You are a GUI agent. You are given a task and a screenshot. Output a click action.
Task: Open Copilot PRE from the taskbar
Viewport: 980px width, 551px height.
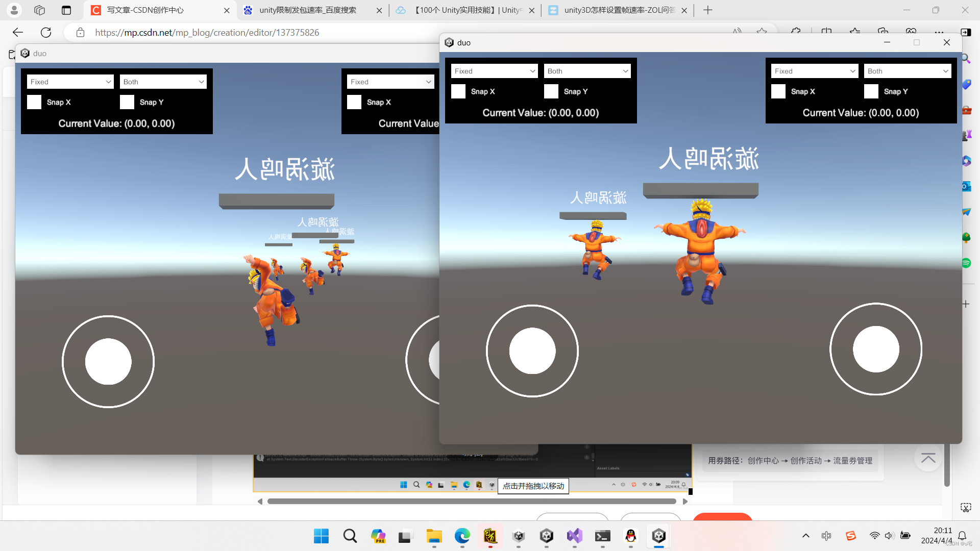pyautogui.click(x=378, y=536)
